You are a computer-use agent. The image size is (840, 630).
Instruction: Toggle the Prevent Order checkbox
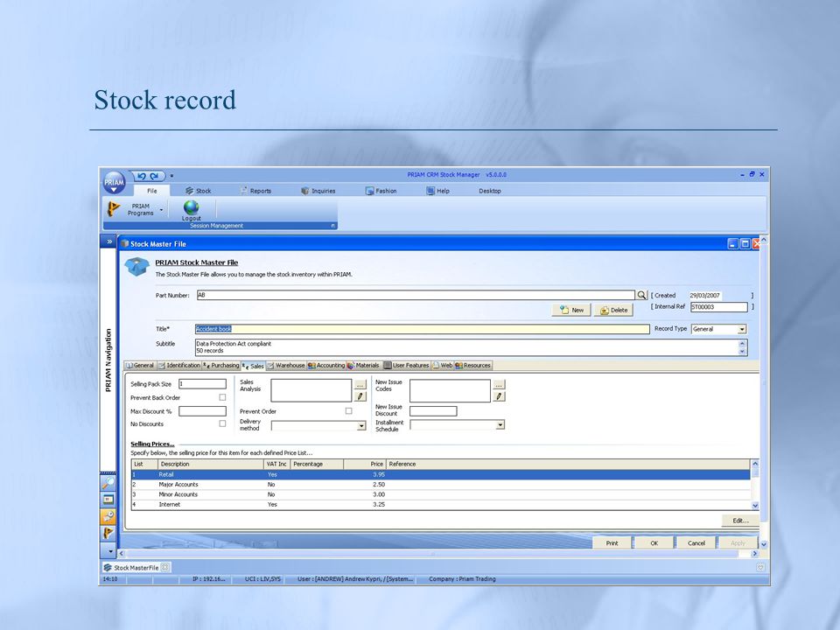[349, 411]
